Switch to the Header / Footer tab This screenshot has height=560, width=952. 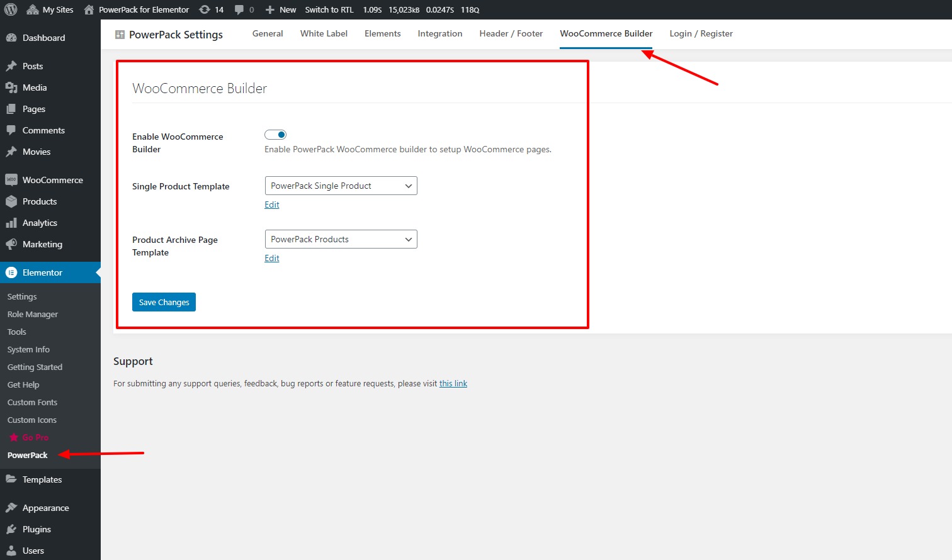(511, 33)
